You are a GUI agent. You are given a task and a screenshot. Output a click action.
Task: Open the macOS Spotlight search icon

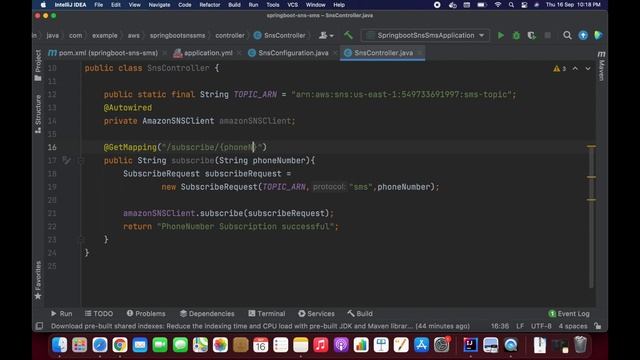point(511,5)
